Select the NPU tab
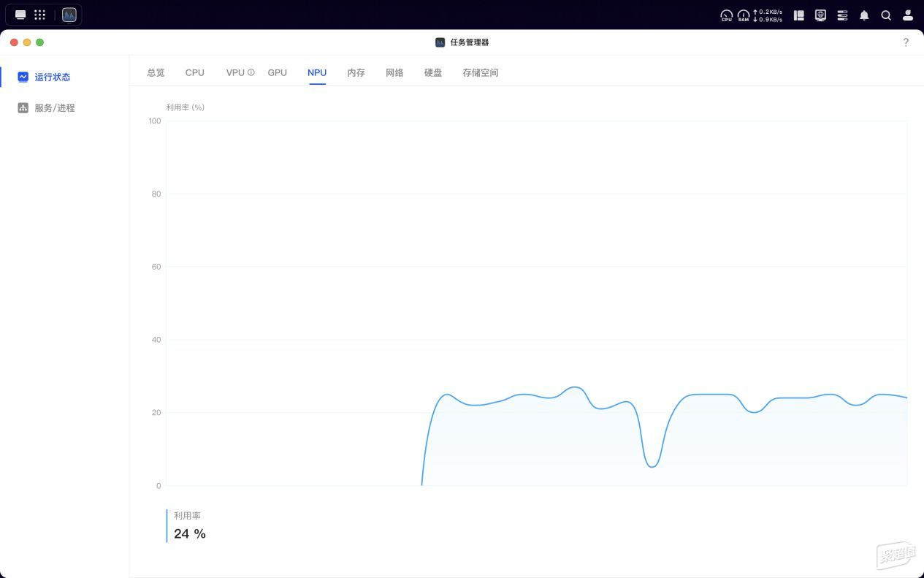Image resolution: width=924 pixels, height=578 pixels. (317, 72)
